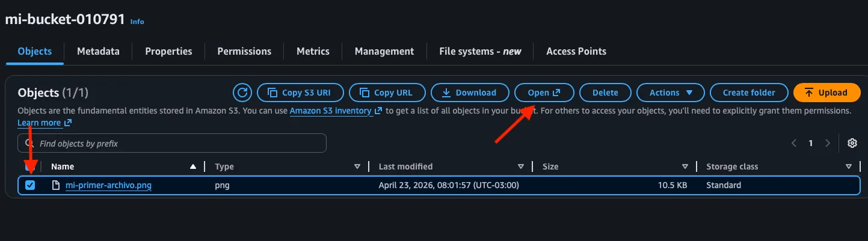Image resolution: width=868 pixels, height=241 pixels.
Task: Click the Last modified column header
Action: 405,166
